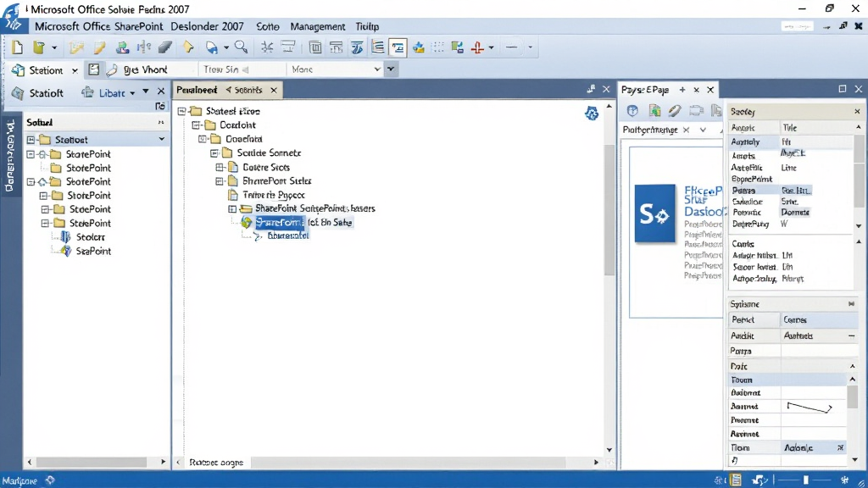Open the dropdown arrow next to red toolbar icon
The image size is (868, 488).
pyautogui.click(x=491, y=47)
